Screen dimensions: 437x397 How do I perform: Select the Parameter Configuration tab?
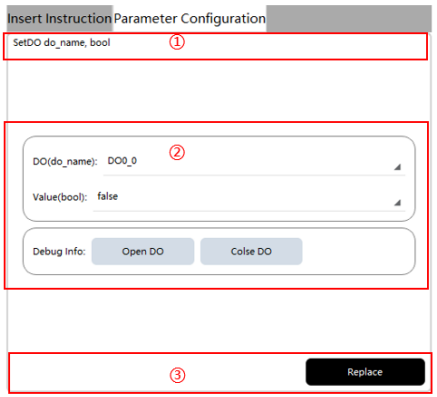[190, 19]
